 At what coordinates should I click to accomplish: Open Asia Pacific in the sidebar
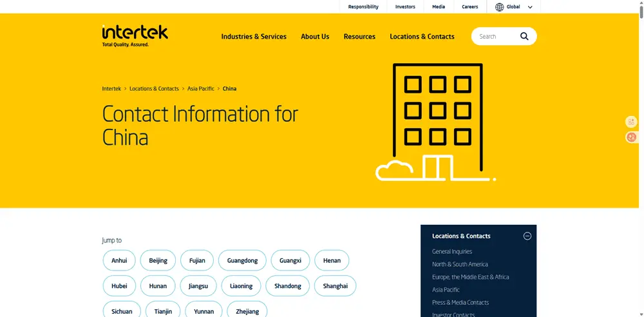(446, 290)
